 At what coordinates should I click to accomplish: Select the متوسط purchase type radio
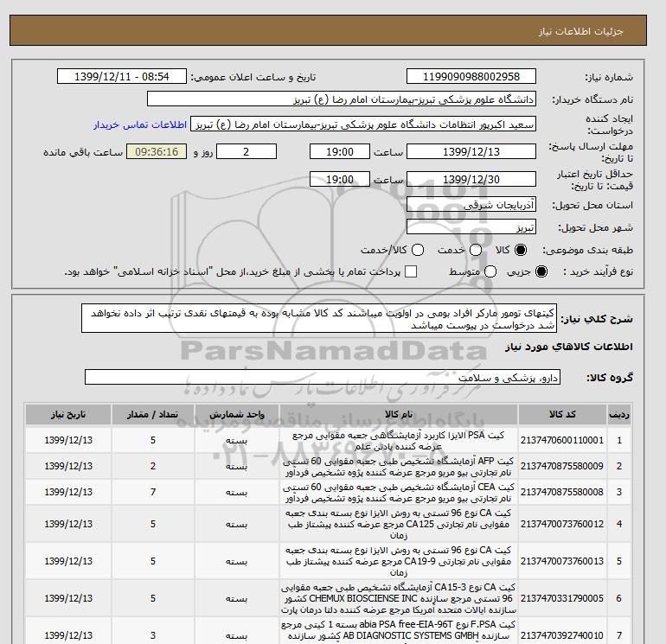[490, 271]
